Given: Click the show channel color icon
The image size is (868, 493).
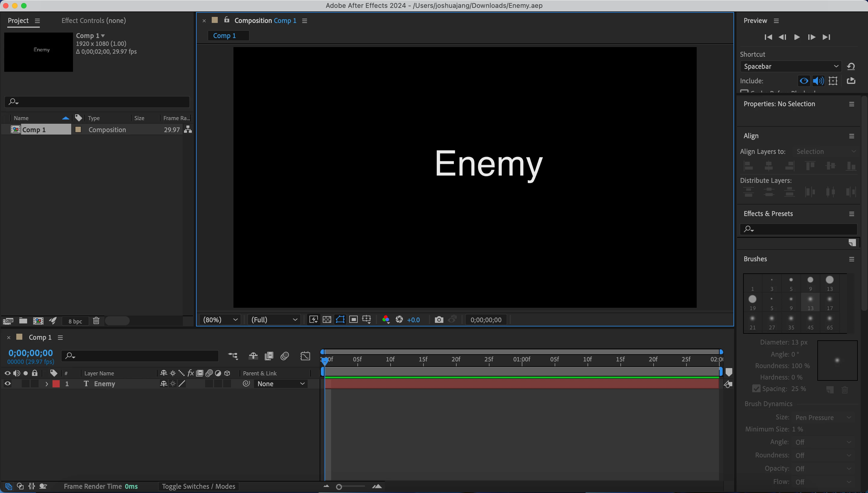Looking at the screenshot, I should [x=385, y=320].
